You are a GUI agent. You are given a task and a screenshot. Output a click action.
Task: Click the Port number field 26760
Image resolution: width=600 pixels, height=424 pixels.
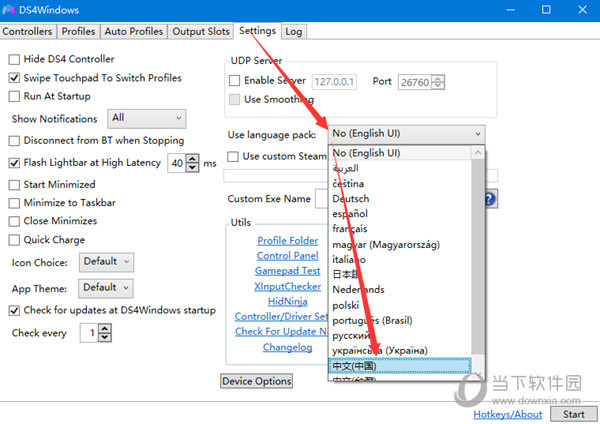(416, 82)
